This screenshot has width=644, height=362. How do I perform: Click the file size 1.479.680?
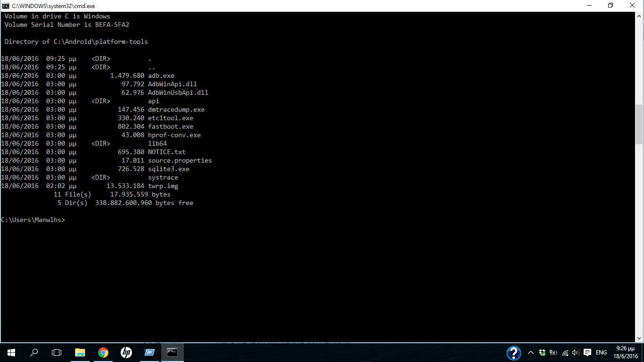127,75
